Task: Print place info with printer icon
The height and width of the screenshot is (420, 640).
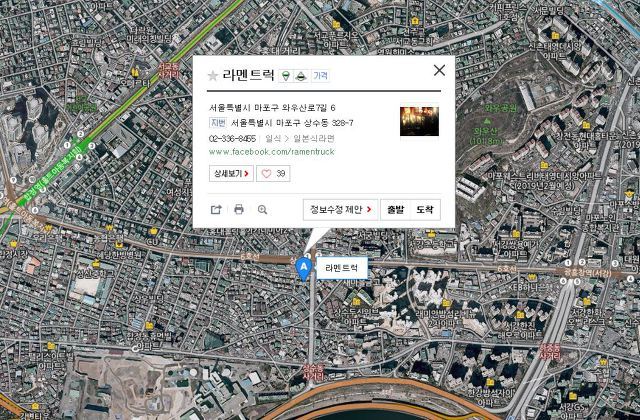Action: click(x=239, y=210)
